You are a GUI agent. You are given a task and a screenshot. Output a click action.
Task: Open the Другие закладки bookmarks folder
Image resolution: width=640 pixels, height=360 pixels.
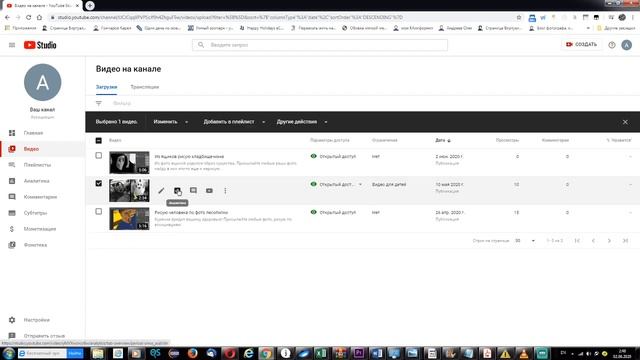(x=616, y=28)
